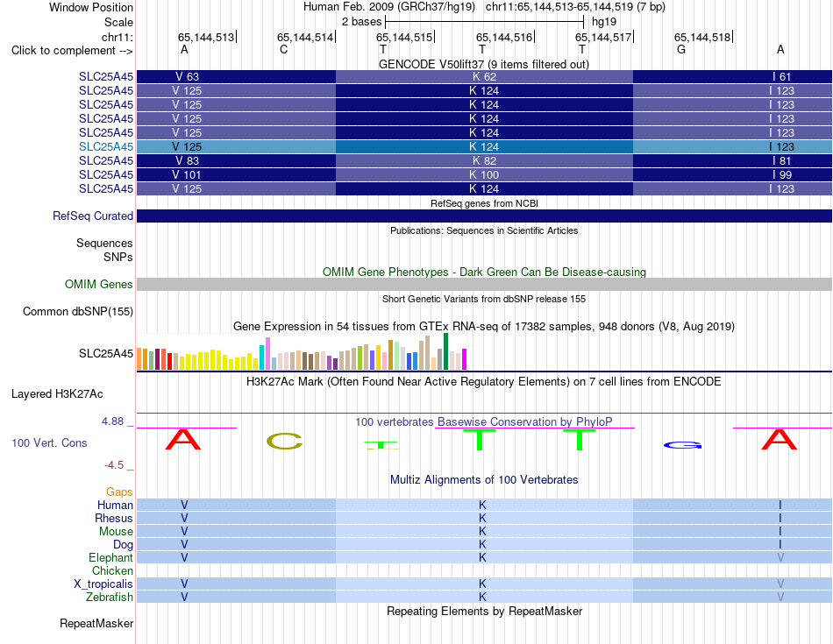Click the dark RefSeq Curated gene bar
Viewport: 833px width, 644px height.
485,216
